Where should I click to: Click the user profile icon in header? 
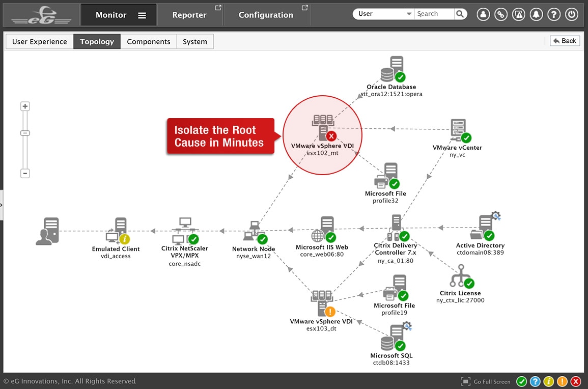point(483,14)
